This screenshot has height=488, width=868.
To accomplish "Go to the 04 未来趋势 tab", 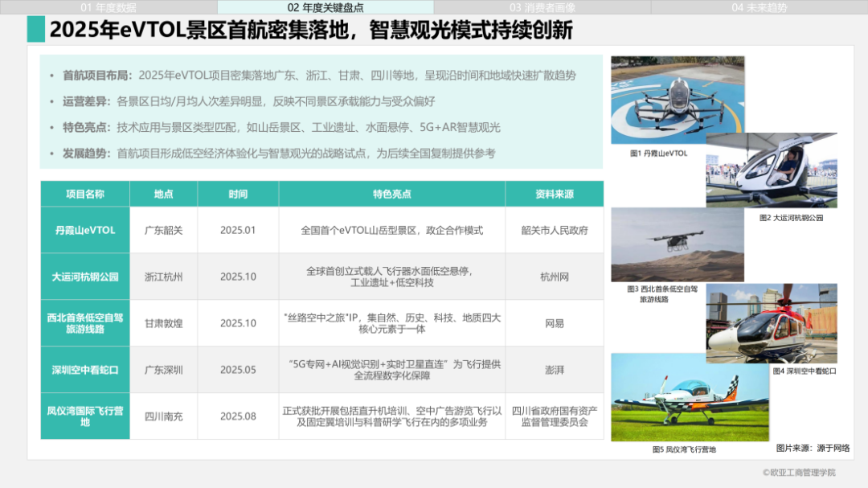I will point(759,7).
